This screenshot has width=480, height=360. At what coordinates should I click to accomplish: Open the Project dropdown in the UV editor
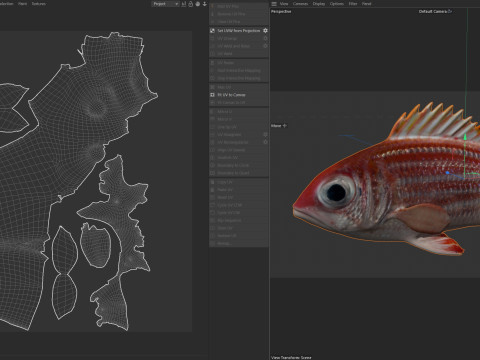tap(166, 4)
